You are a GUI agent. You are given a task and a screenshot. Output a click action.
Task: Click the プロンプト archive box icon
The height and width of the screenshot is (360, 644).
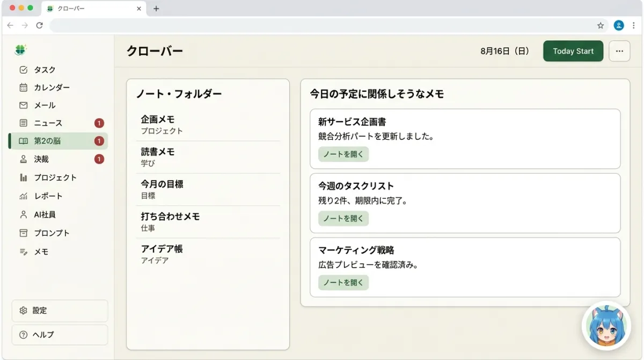pyautogui.click(x=23, y=233)
